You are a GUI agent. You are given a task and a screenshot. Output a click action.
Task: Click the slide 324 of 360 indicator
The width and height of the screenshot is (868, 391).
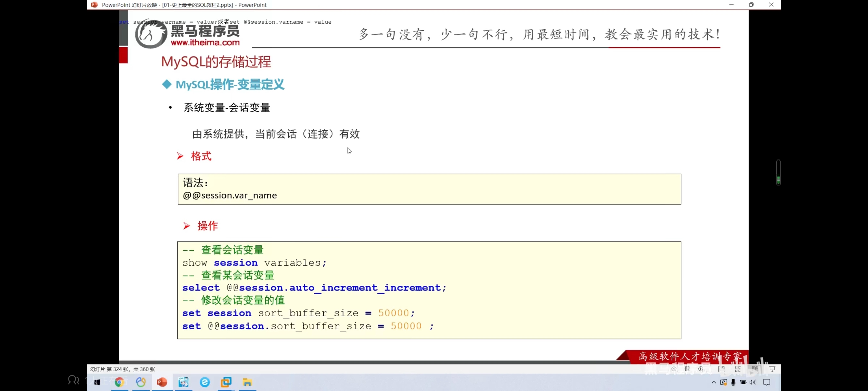pyautogui.click(x=123, y=369)
